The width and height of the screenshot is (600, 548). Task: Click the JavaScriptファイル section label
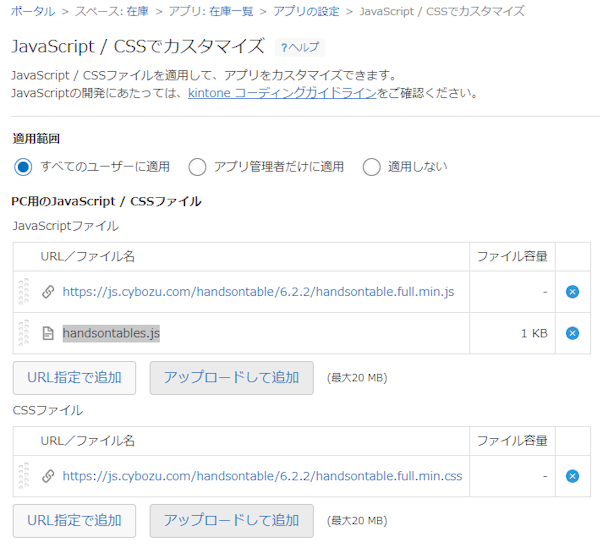(x=65, y=226)
